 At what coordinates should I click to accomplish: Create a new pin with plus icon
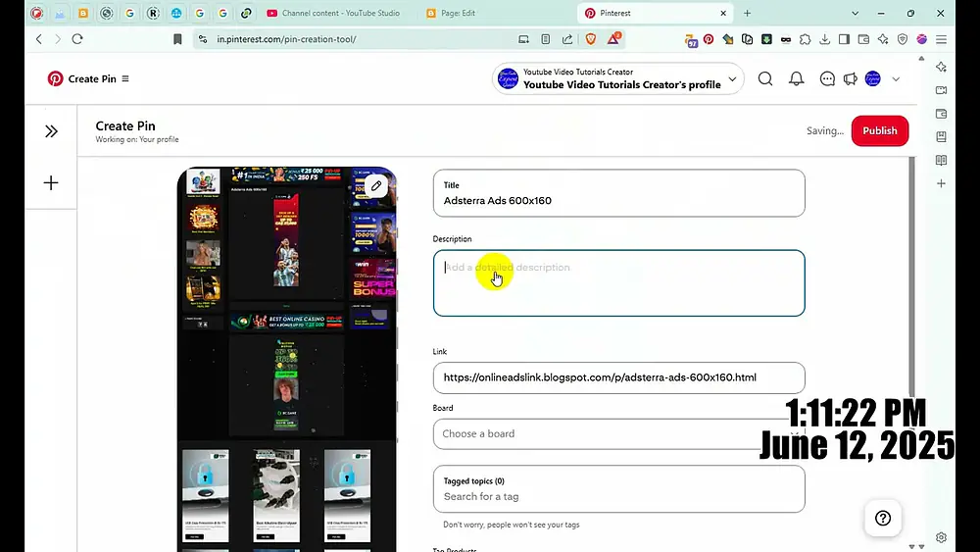51,182
